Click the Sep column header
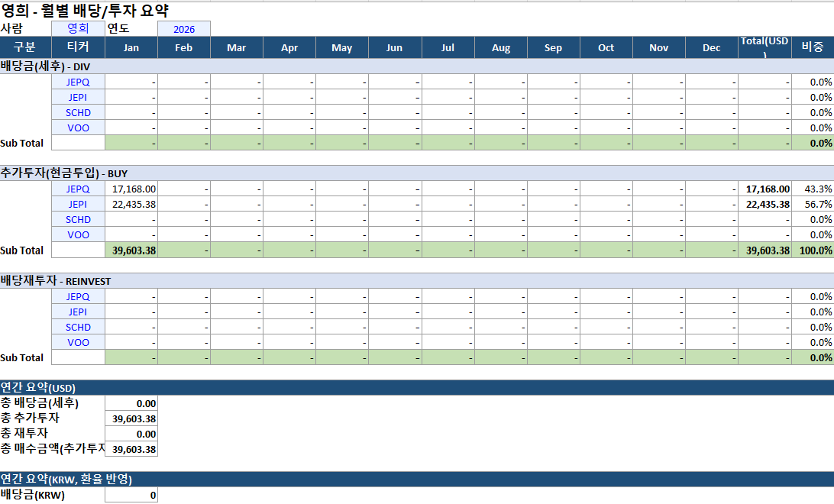The height and width of the screenshot is (504, 834). click(x=553, y=47)
